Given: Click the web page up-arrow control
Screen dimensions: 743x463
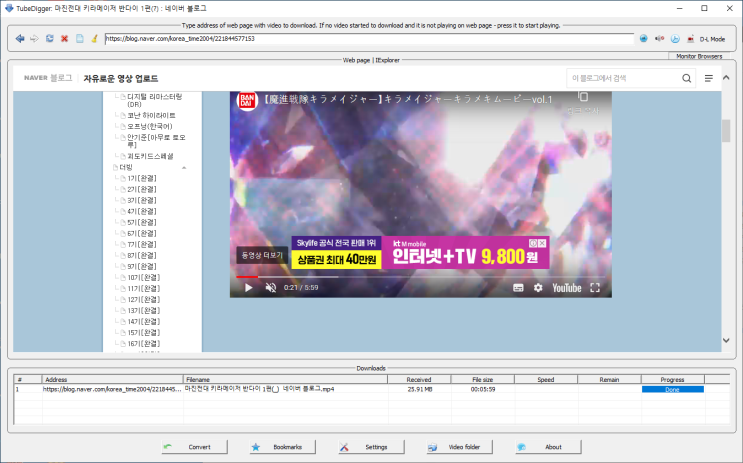Looking at the screenshot, I should point(726,77).
